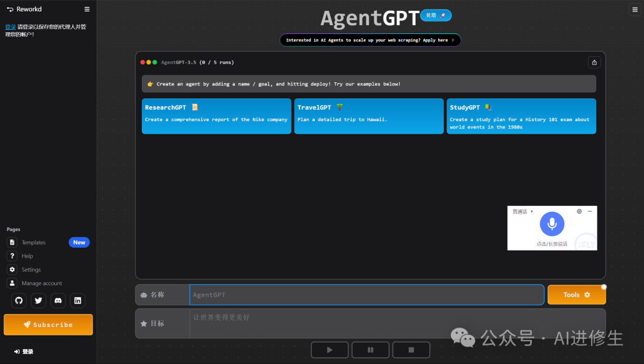
Task: Click the 'Create an agent' instruction message
Action: point(369,84)
